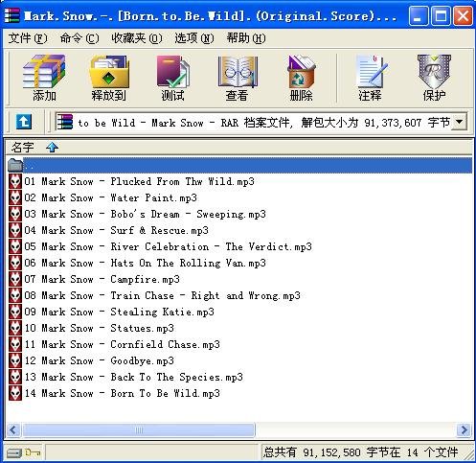The width and height of the screenshot is (476, 463).
Task: Select file name "Surf & Rescue.mp3"
Action: tap(159, 230)
